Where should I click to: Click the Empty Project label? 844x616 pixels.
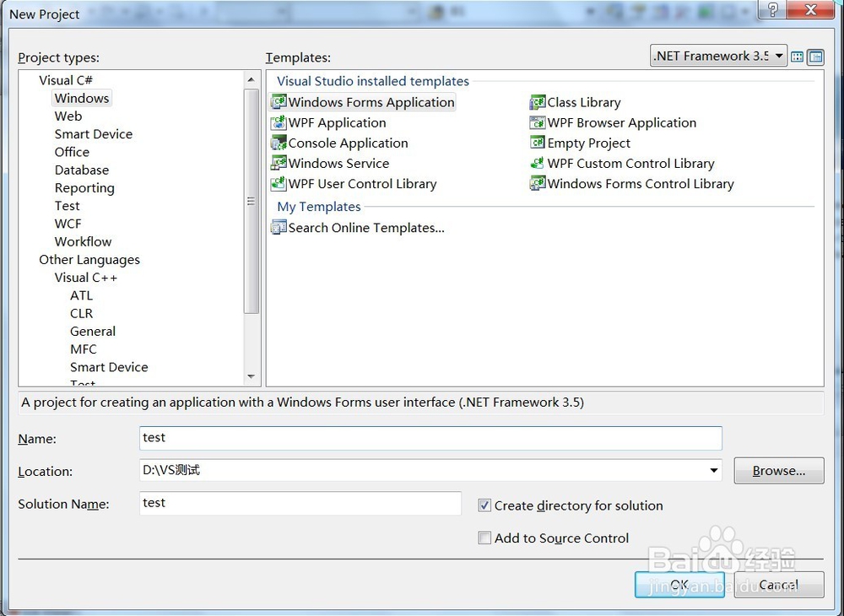click(589, 143)
